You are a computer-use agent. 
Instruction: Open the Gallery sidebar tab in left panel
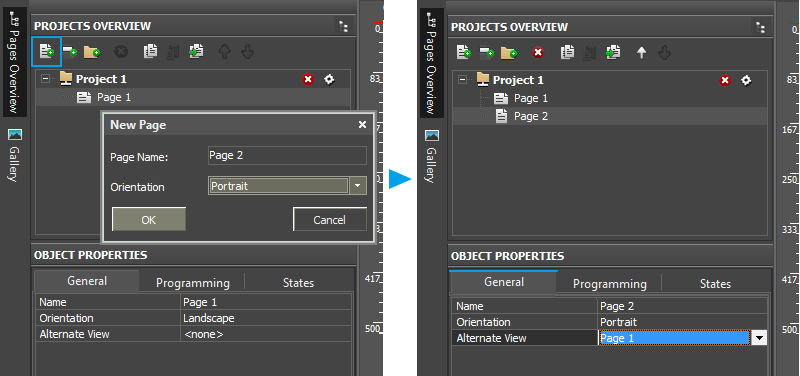pyautogui.click(x=15, y=155)
